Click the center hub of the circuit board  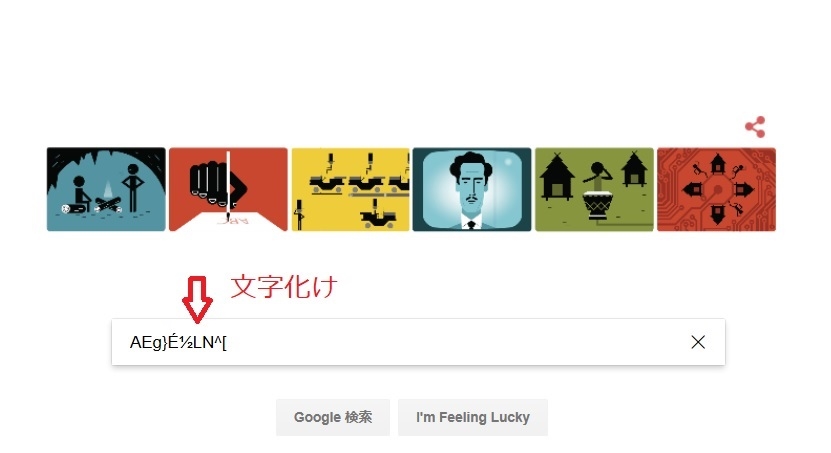tap(717, 189)
